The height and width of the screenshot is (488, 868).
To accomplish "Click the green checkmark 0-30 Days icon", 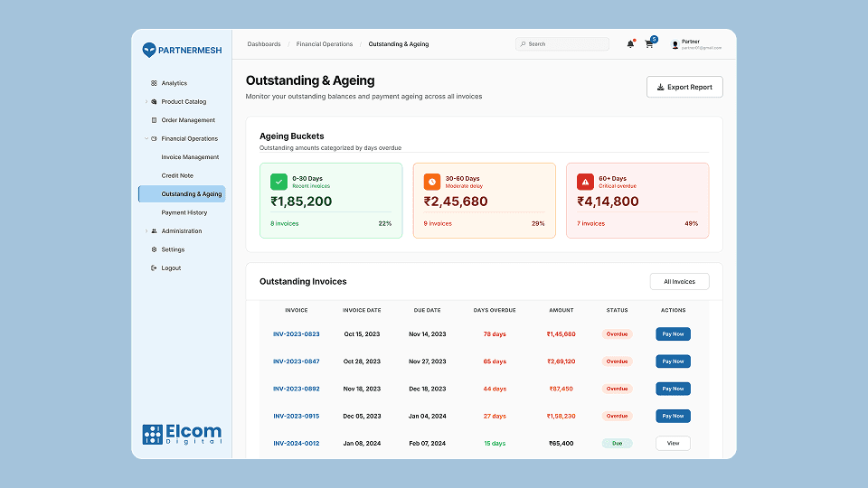I will (278, 182).
